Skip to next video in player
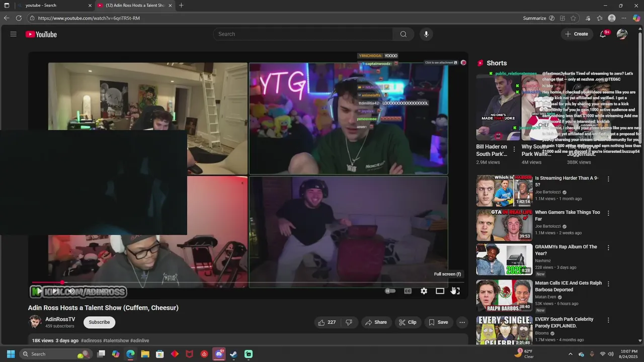 click(x=55, y=291)
